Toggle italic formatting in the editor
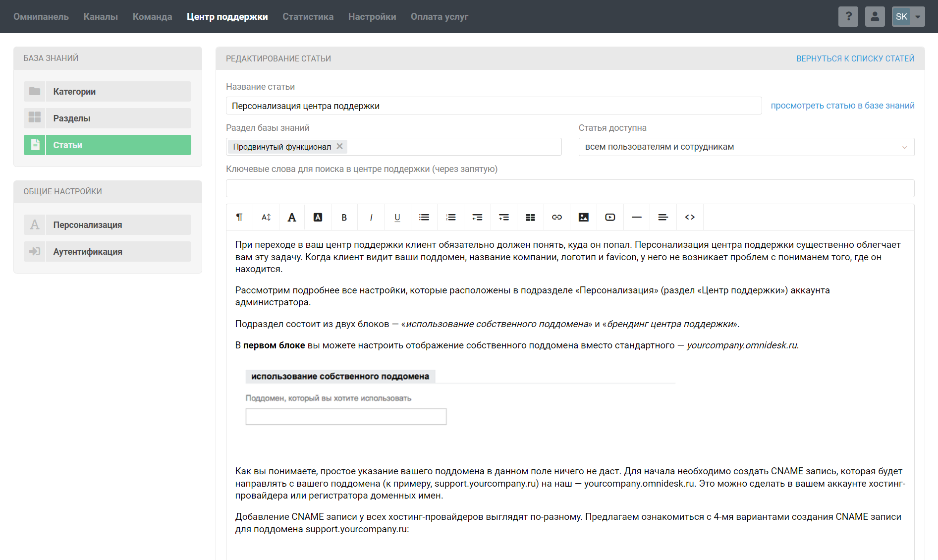Screen dimensions: 938x560 pos(371,218)
